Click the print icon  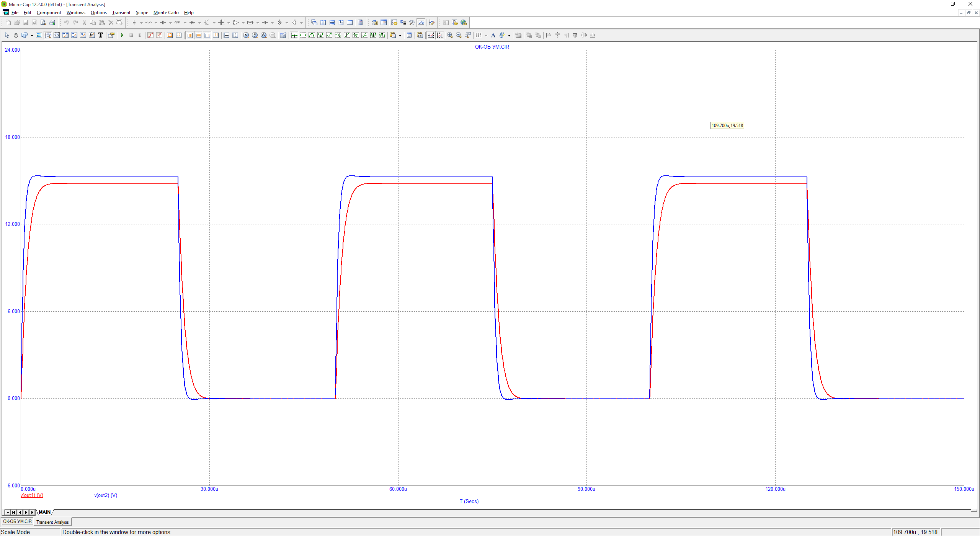tap(52, 23)
